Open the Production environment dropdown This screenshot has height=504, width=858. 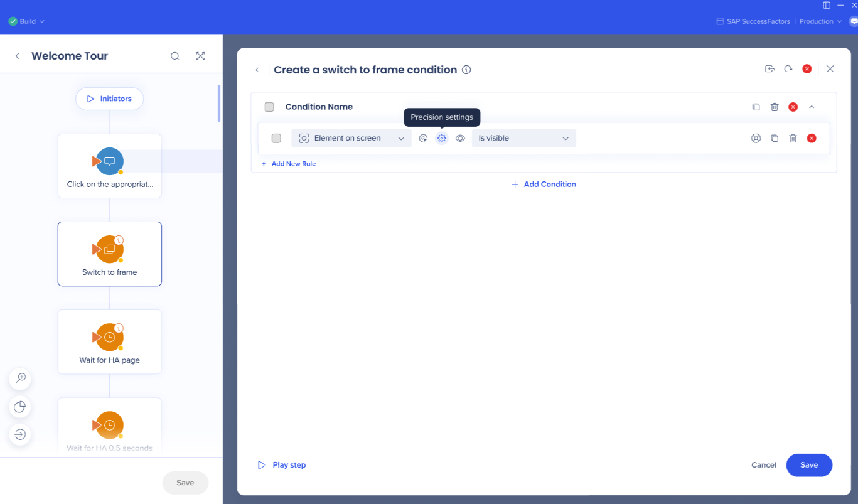point(820,21)
